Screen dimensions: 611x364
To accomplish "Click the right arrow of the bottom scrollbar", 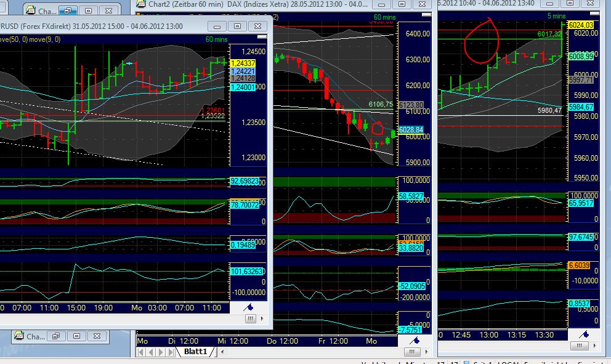I will [x=426, y=352].
